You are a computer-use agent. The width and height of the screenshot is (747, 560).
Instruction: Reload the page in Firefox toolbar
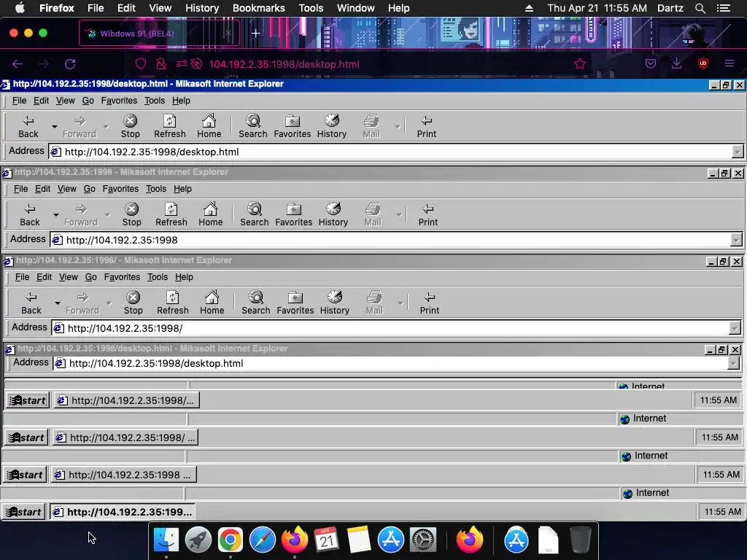70,64
